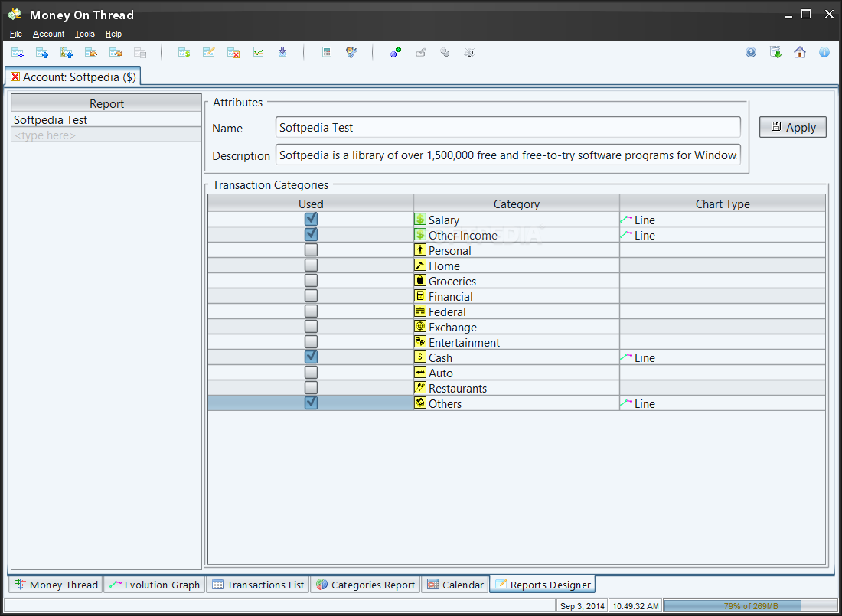
Task: Click the blue ball with green plus icon
Action: pos(396,53)
